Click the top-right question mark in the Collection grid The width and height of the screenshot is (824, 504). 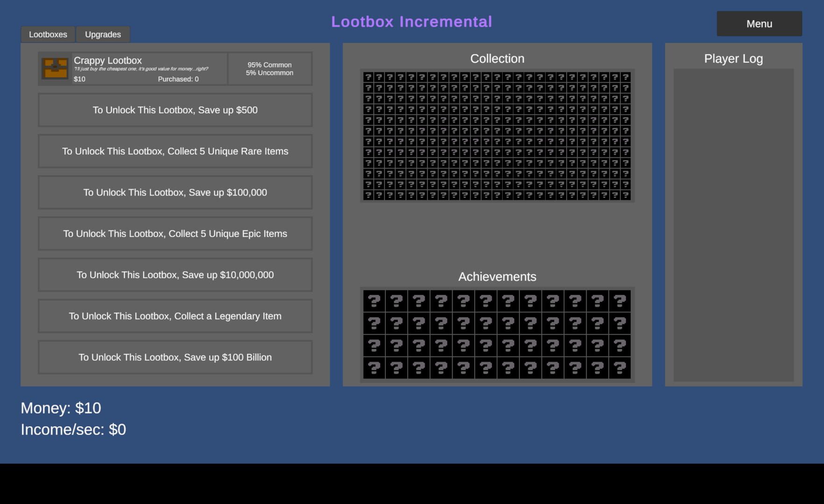(x=626, y=76)
